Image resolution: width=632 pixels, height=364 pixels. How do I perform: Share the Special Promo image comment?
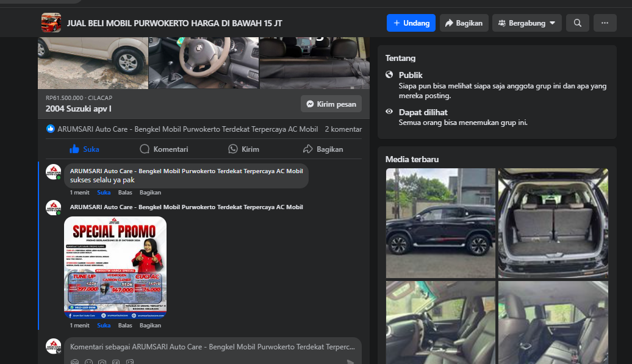pyautogui.click(x=150, y=326)
